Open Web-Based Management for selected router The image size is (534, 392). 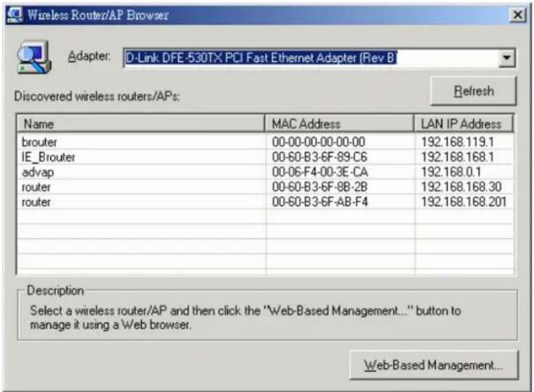(x=434, y=365)
